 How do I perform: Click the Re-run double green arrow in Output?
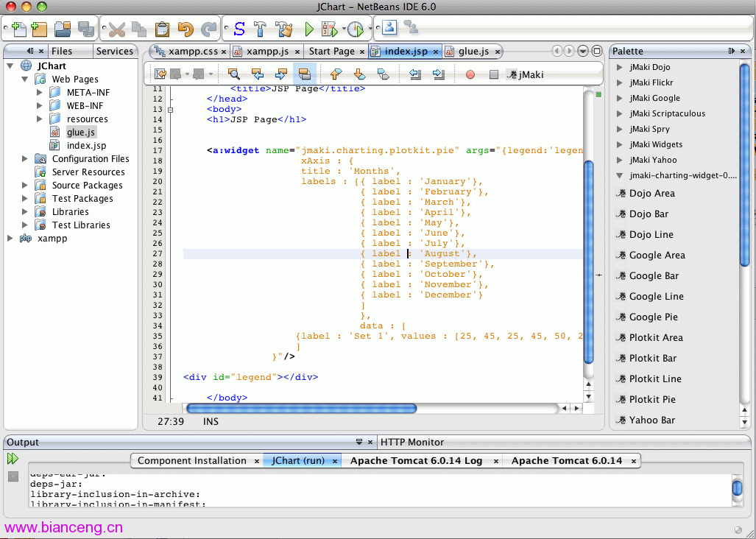pyautogui.click(x=13, y=459)
